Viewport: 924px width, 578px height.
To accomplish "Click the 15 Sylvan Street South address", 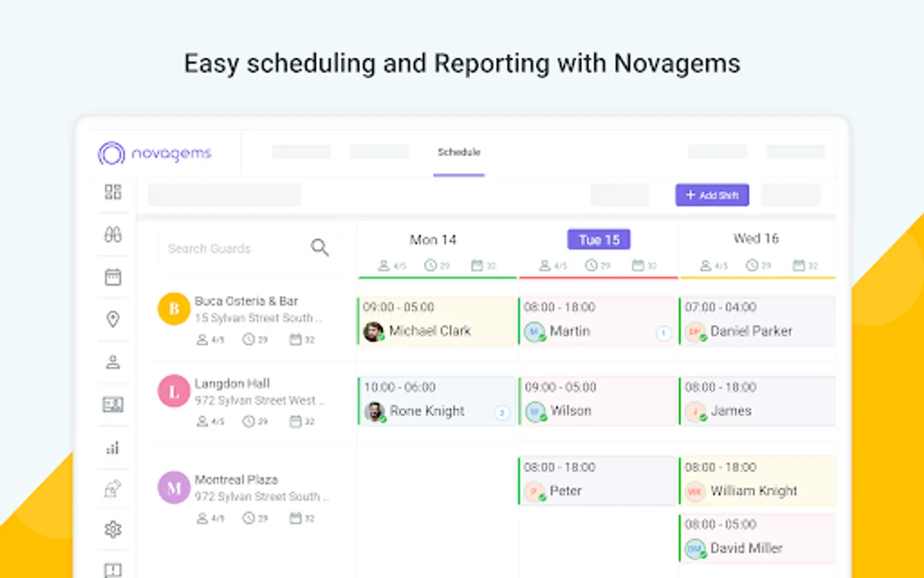I will pos(258,318).
